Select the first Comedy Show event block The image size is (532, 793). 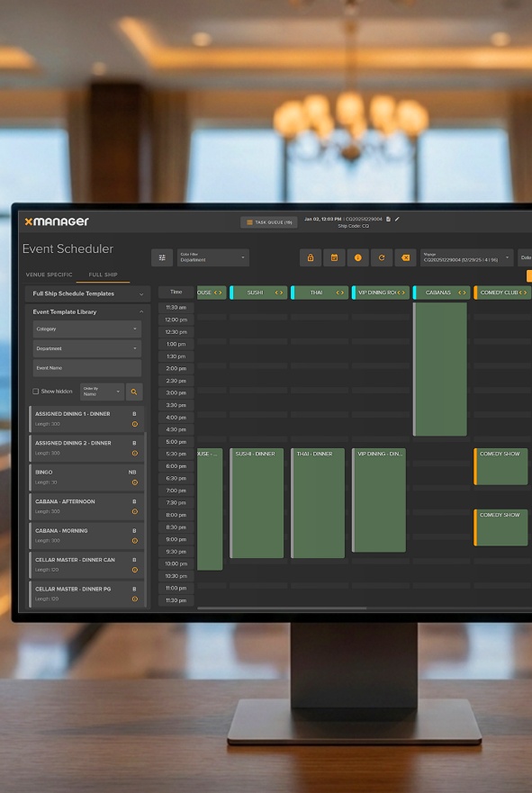(500, 467)
